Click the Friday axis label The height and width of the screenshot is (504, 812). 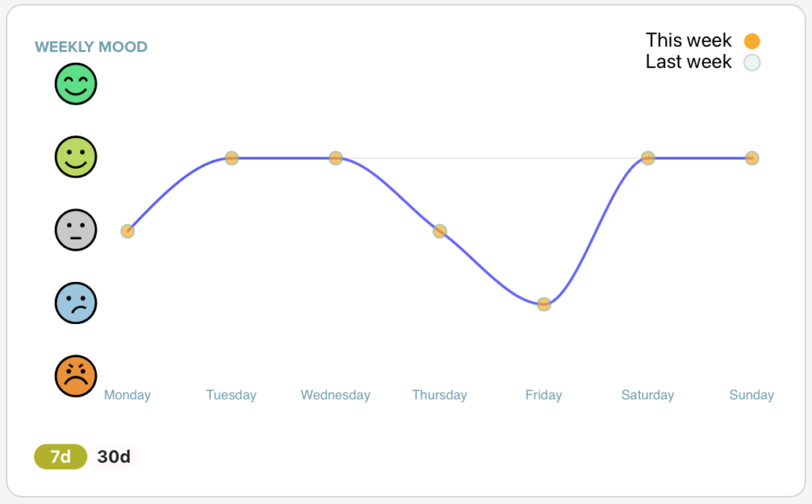pos(543,395)
